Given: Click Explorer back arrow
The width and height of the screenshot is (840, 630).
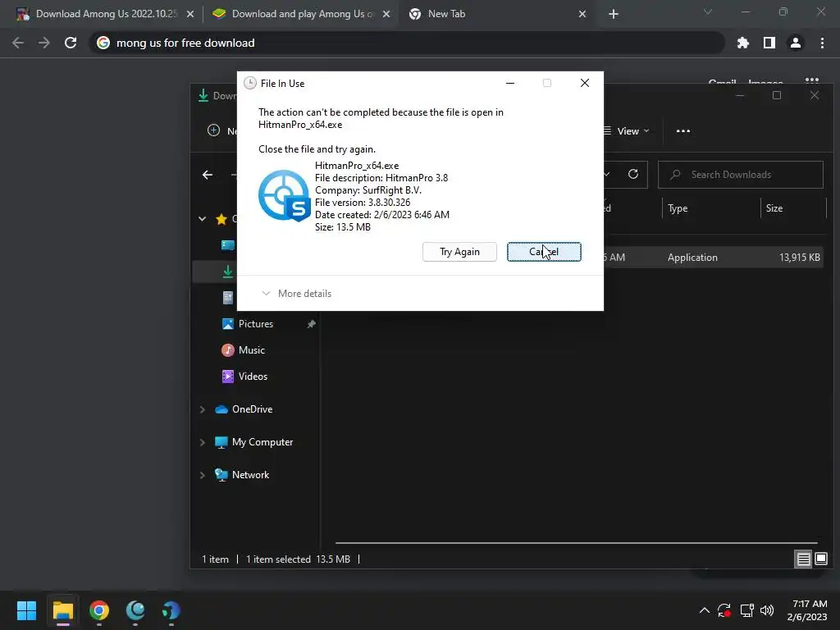Looking at the screenshot, I should click(208, 175).
